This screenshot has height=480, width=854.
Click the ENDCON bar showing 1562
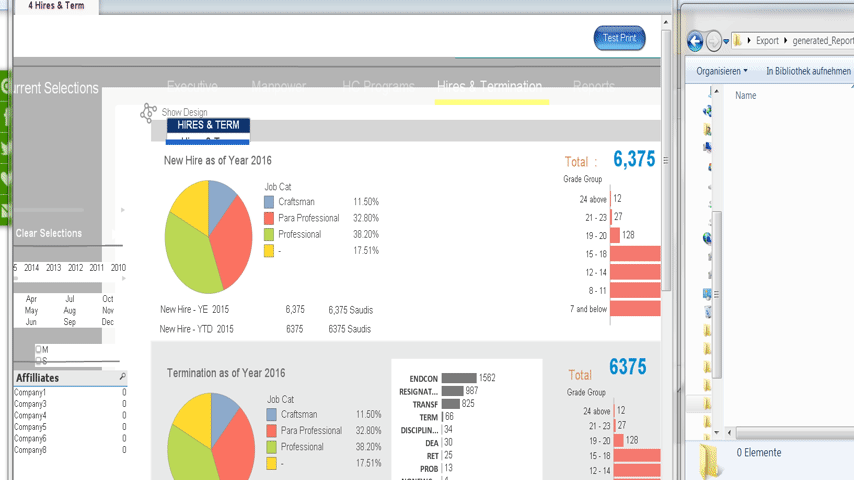tap(459, 378)
